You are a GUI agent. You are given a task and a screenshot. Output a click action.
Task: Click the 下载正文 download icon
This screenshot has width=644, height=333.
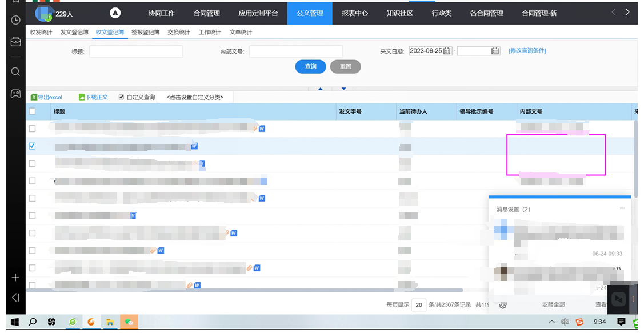(82, 97)
